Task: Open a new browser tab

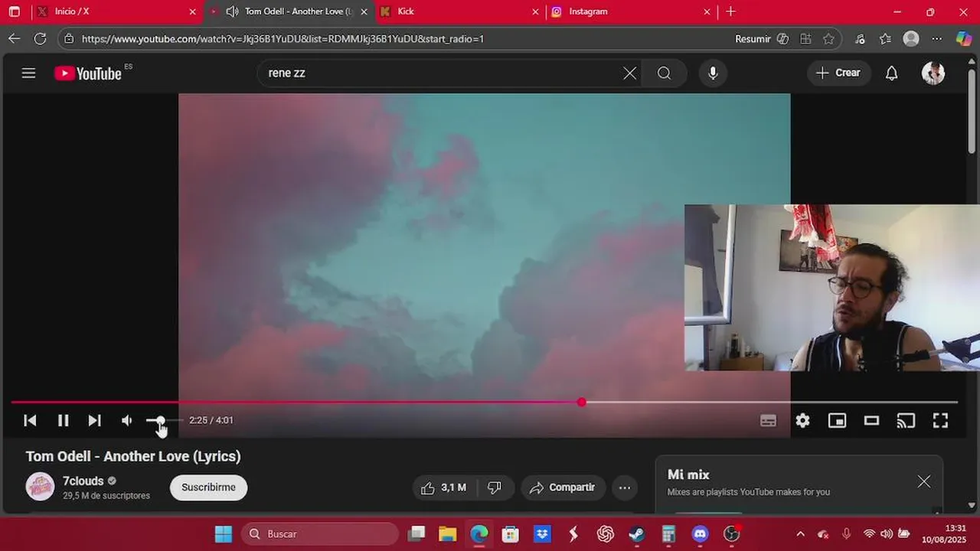Action: 730,11
